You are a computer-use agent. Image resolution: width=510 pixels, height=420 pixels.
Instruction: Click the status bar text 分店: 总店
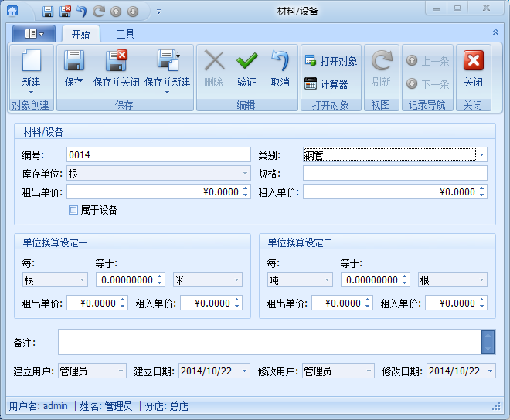tap(167, 406)
